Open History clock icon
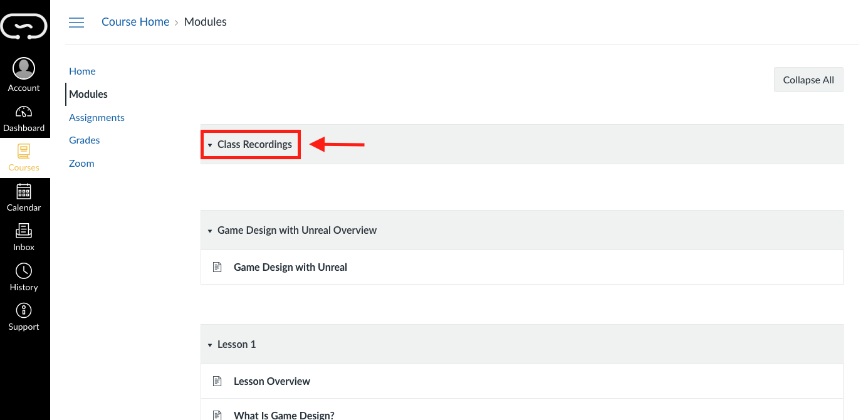 [x=24, y=271]
